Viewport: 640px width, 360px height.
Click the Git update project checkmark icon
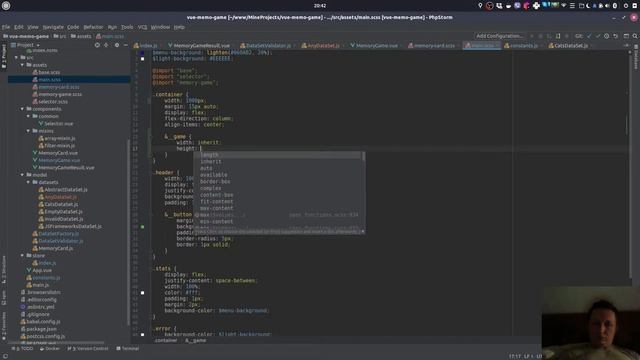click(x=589, y=36)
